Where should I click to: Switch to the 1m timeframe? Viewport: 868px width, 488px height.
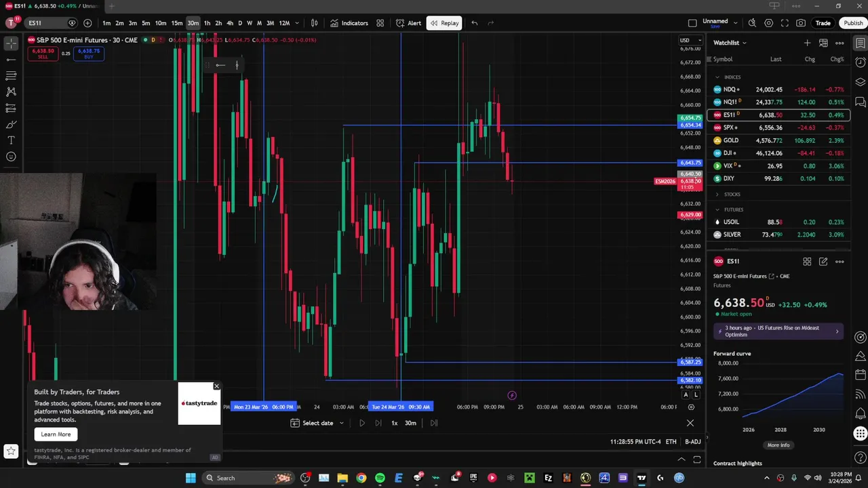[106, 23]
